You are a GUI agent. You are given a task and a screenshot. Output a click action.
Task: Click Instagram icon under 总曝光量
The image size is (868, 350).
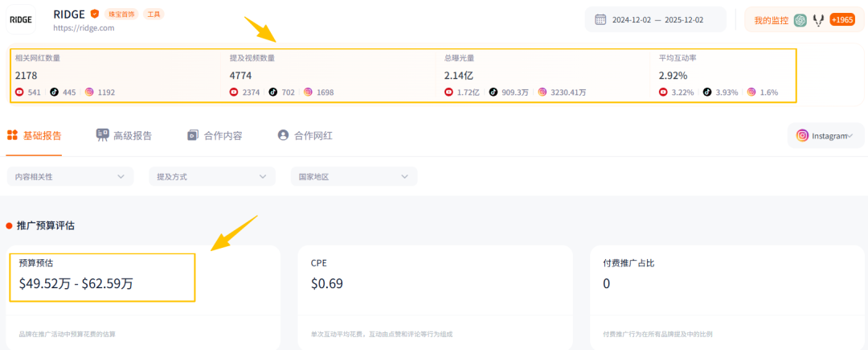[542, 93]
